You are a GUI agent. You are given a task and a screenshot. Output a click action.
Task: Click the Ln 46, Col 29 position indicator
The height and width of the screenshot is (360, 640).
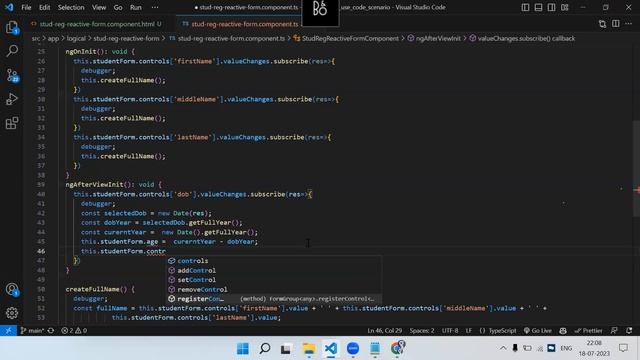[x=384, y=331]
